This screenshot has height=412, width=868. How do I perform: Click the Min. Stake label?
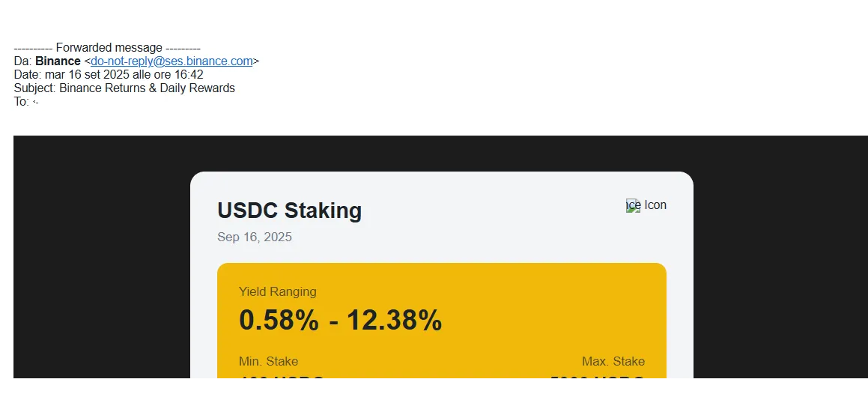tap(268, 361)
